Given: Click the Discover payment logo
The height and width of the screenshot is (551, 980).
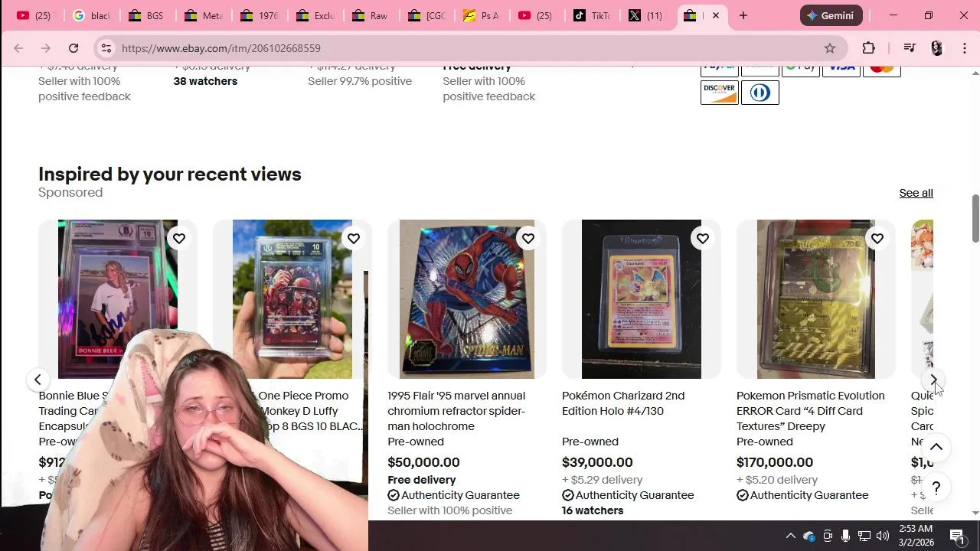Looking at the screenshot, I should click(x=720, y=93).
